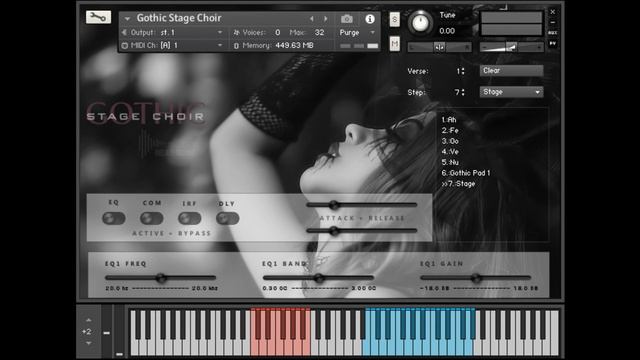Toggle the DLY delay bypass switch
Screen dimensions: 640x360
coord(227,218)
